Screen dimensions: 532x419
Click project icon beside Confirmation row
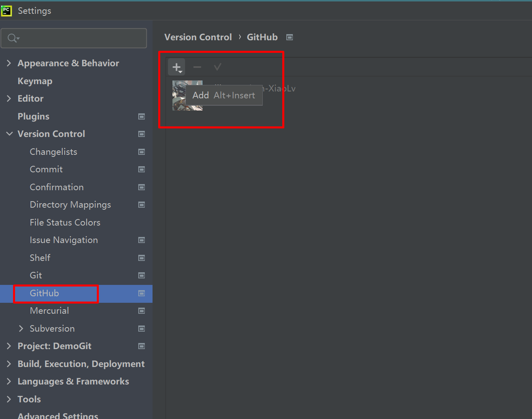(x=142, y=187)
